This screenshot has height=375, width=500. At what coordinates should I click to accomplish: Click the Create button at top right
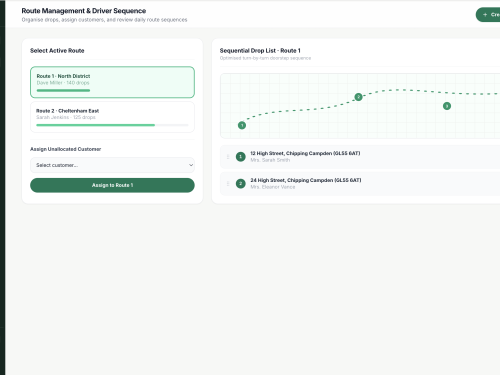coord(488,15)
